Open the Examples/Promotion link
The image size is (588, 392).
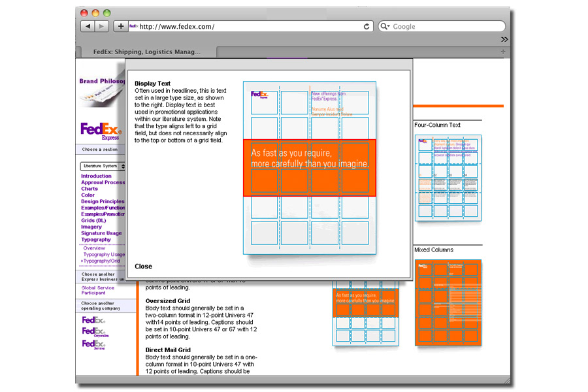click(103, 214)
